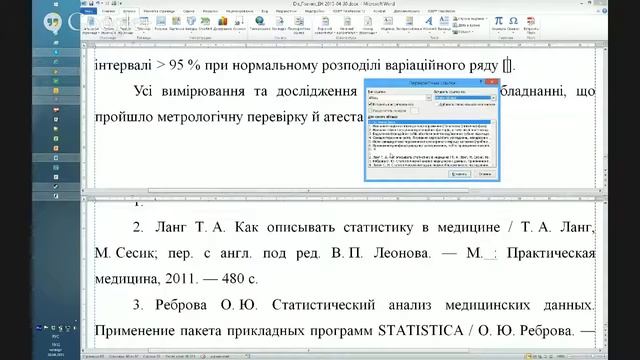Open the Table (Таблица) insert menu
Viewport: 640px width, 360px height.
(x=143, y=25)
